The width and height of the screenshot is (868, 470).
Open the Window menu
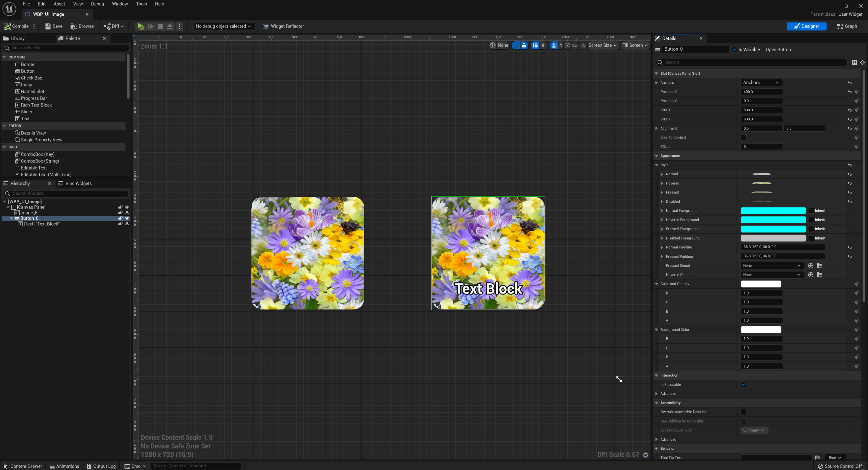(119, 4)
